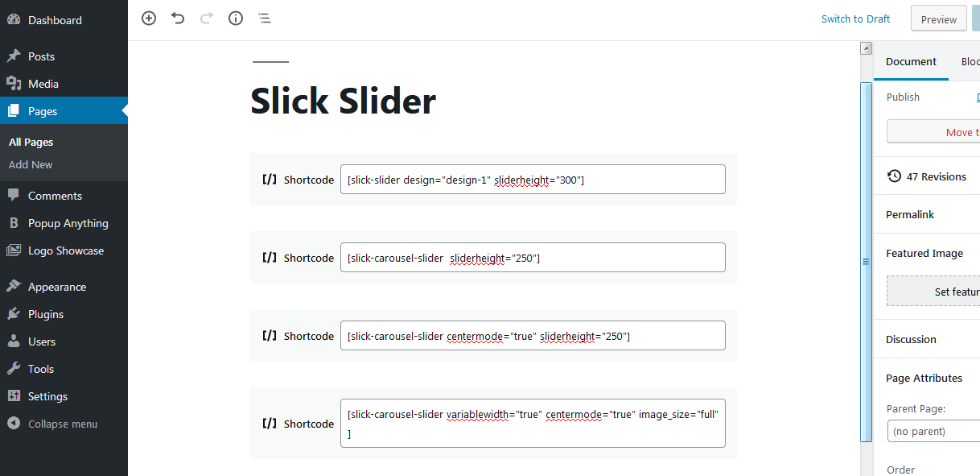Open the content structure info icon
Image resolution: width=980 pixels, height=476 pixels.
236,18
